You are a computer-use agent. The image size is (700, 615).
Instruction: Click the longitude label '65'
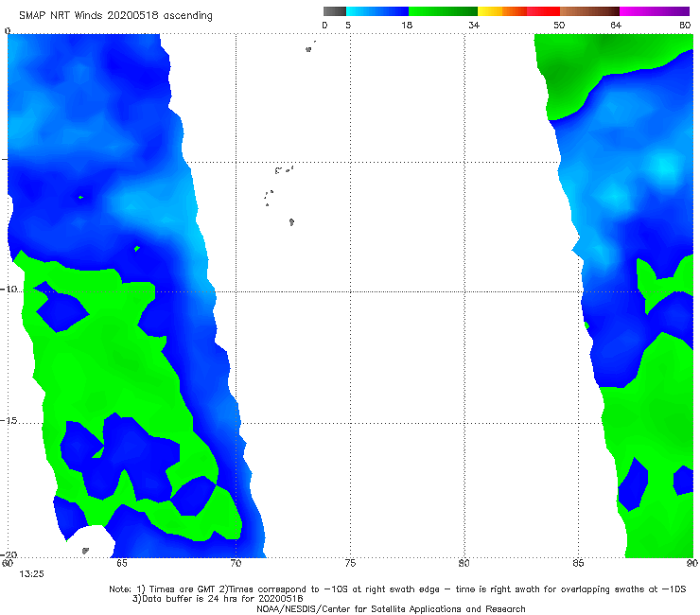coord(122,563)
